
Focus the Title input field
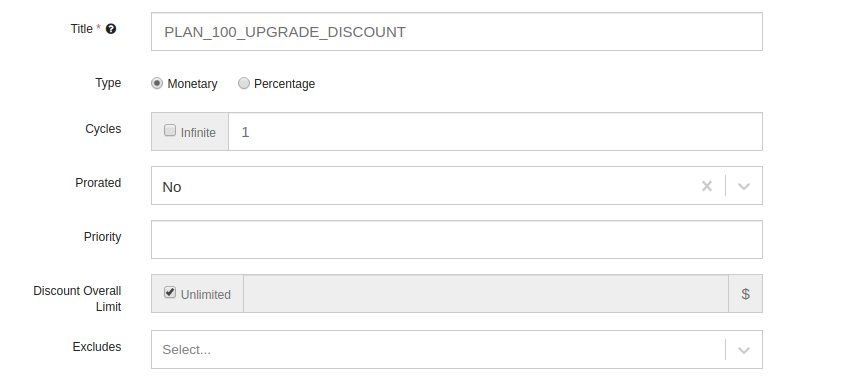point(456,32)
